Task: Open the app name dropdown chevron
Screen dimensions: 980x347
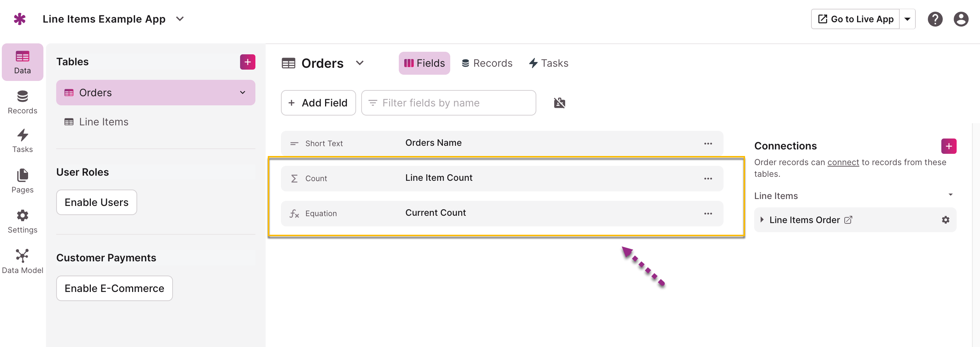Action: click(x=180, y=19)
